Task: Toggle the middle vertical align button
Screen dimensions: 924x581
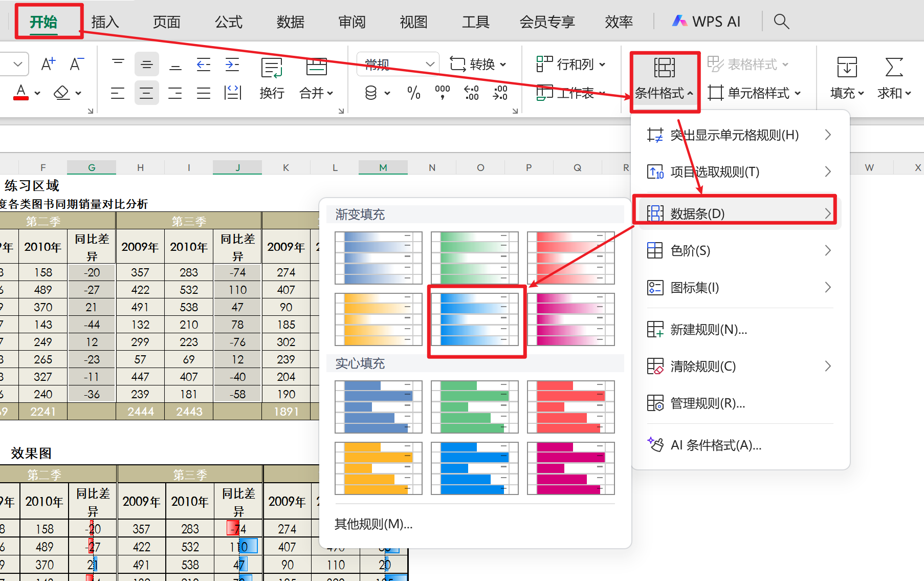Action: click(x=146, y=64)
